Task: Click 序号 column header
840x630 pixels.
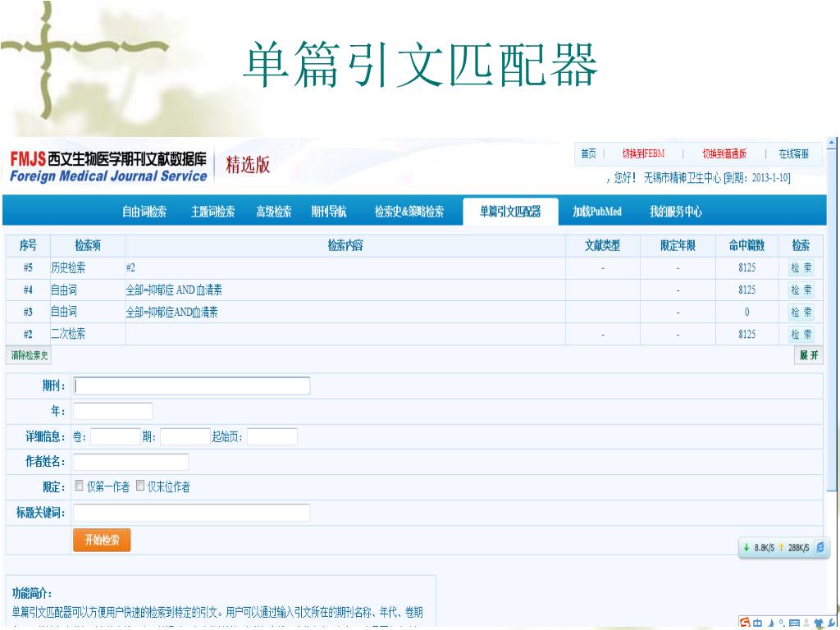Action: click(28, 245)
